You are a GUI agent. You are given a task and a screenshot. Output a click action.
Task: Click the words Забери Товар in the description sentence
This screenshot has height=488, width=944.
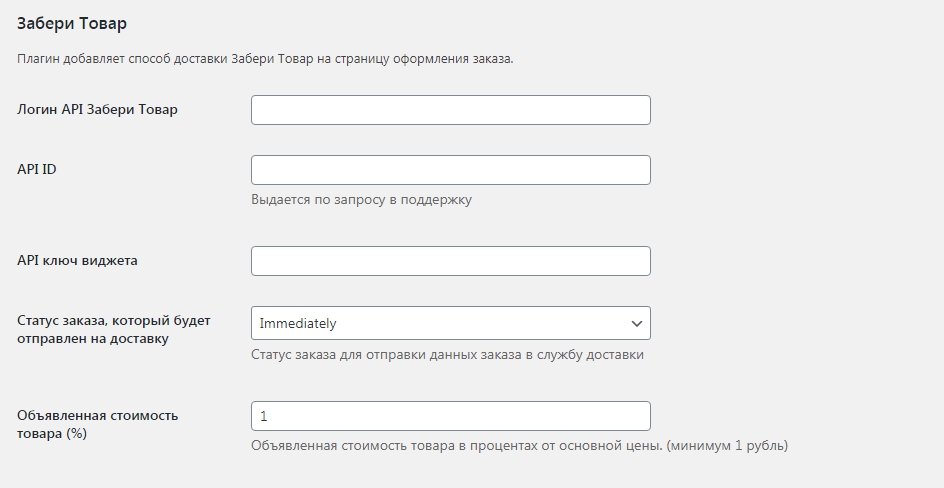272,59
